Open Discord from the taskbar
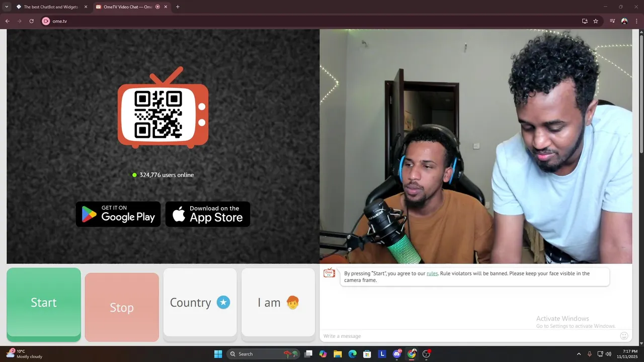Screen dimensions: 644x362 point(397,354)
